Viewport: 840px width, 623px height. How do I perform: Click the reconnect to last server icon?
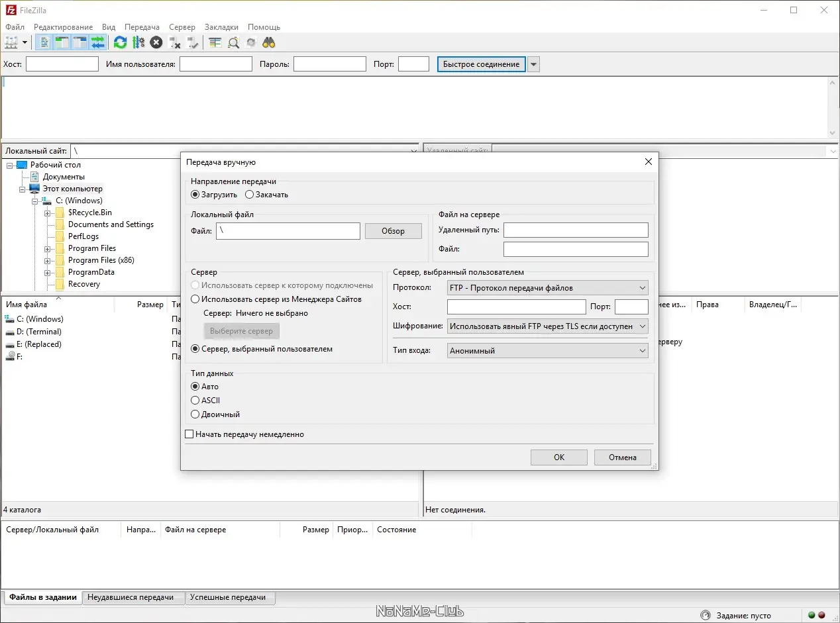(193, 42)
